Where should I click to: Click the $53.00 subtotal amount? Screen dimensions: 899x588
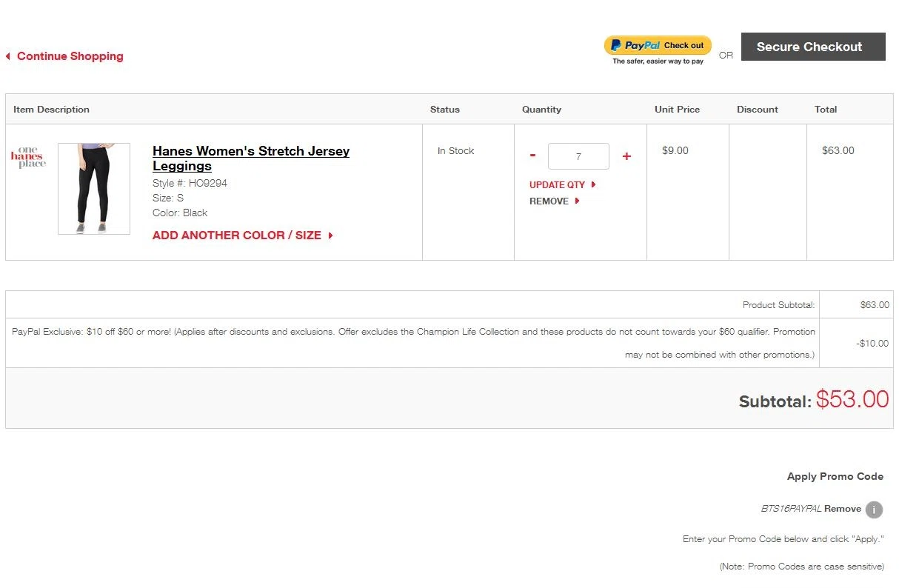(x=852, y=399)
